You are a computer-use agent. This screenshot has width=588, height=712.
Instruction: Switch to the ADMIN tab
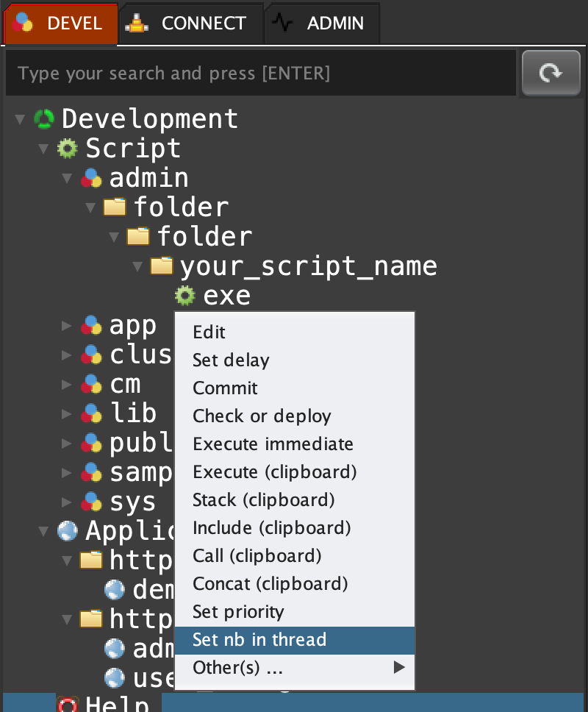tap(322, 24)
